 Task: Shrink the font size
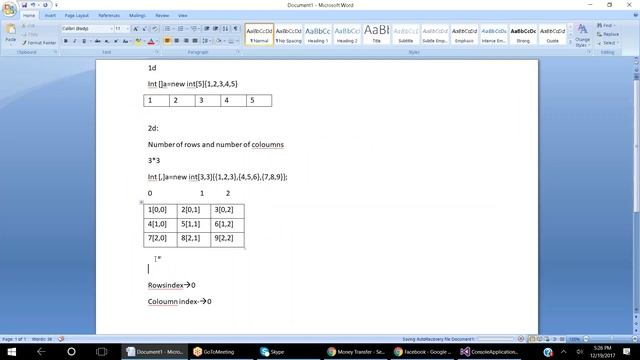tap(144, 29)
